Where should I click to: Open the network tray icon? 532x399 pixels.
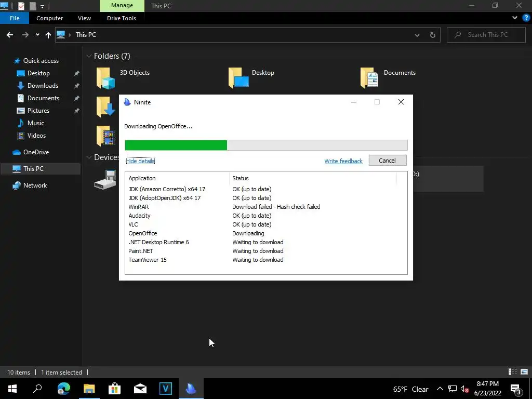pyautogui.click(x=453, y=389)
